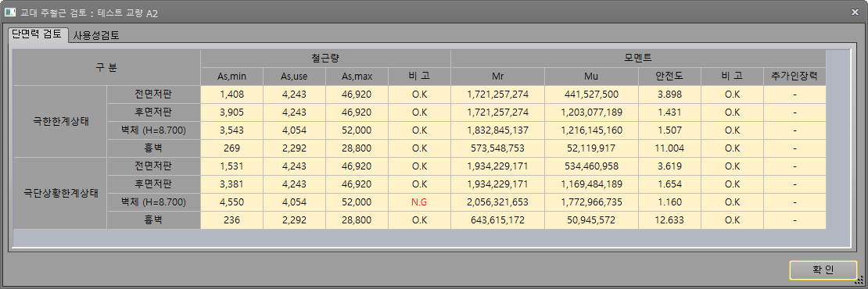The image size is (868, 289).
Task: Click the 모멘트 group header
Action: 638,59
